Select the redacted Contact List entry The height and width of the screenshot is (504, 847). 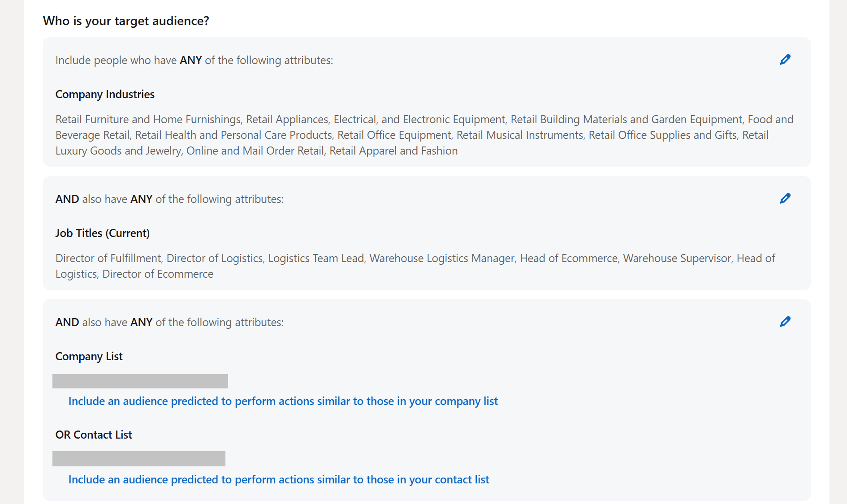pyautogui.click(x=139, y=459)
